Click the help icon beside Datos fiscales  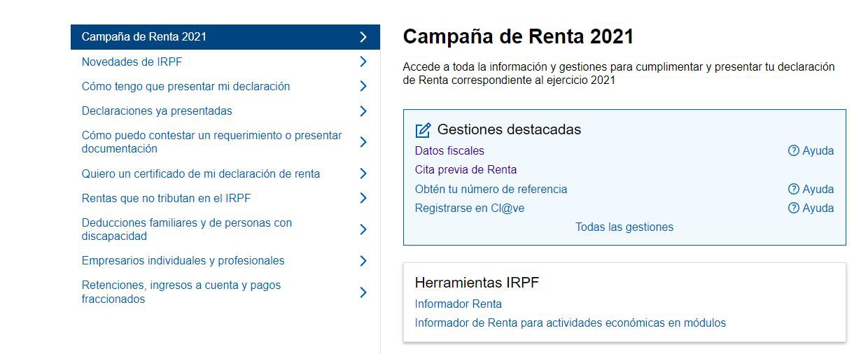coord(794,151)
